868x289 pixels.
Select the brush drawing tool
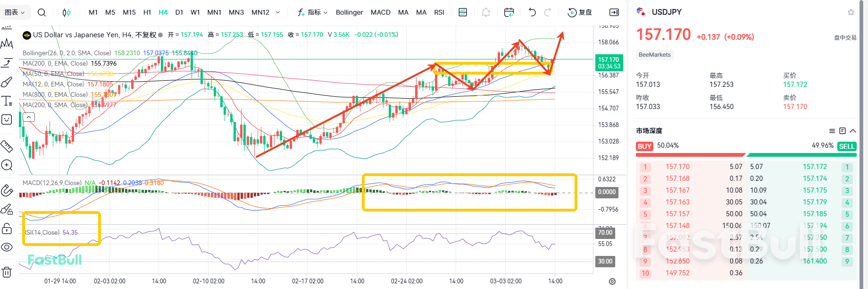pyautogui.click(x=7, y=82)
